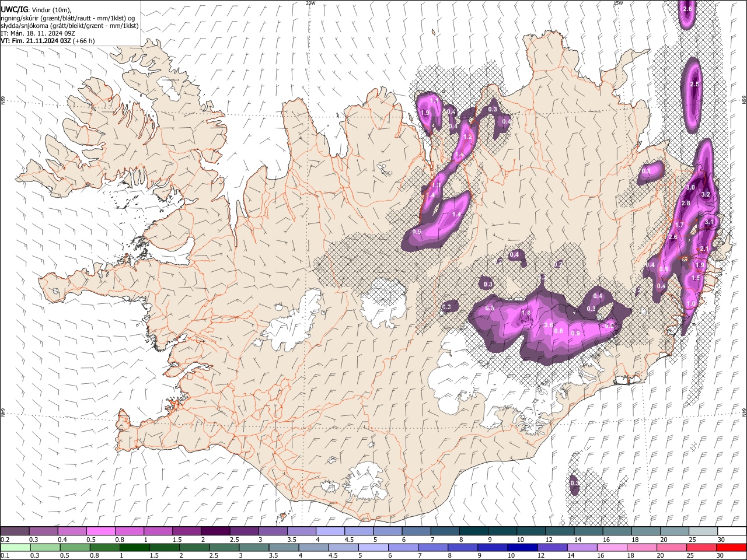
Task: Click the pale lavender 4 swatch in the upper legend bar
Action: coord(330,531)
